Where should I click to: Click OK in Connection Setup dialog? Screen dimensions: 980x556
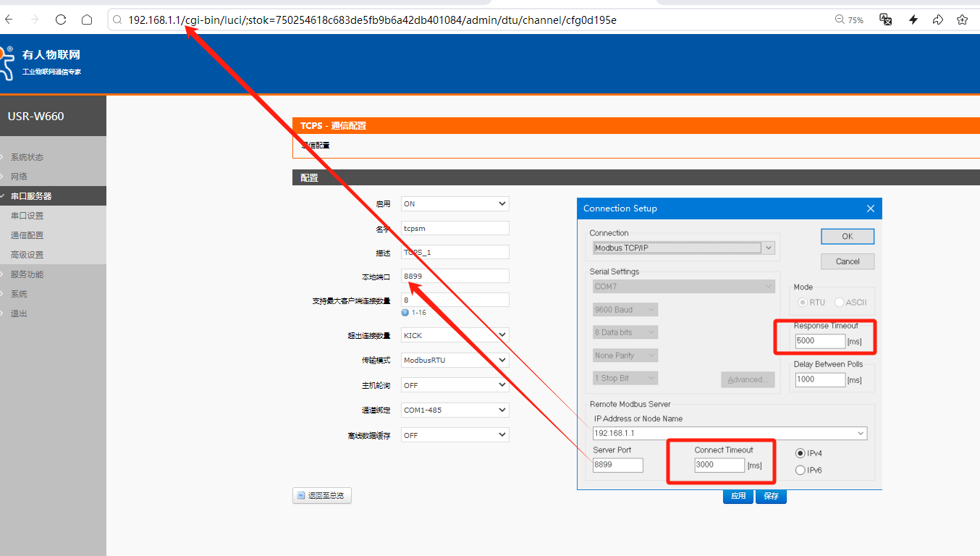(x=848, y=237)
